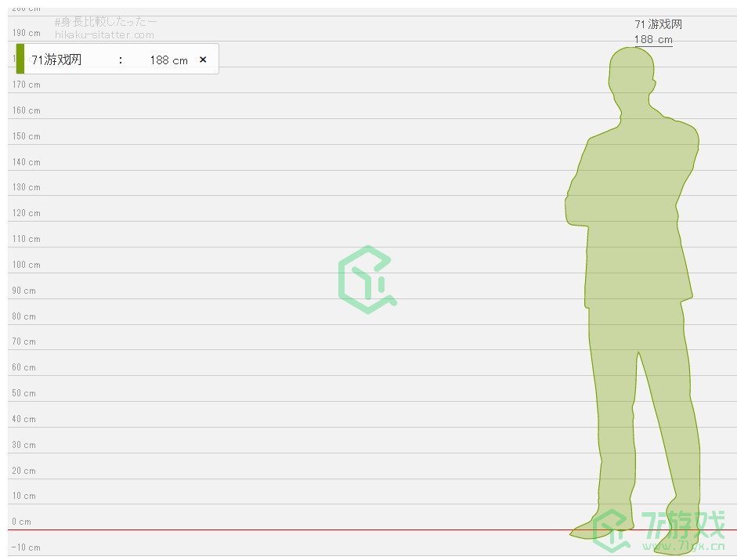Click the underlined 188 cm label above the figure
The width and height of the screenshot is (737, 560).
tap(653, 40)
